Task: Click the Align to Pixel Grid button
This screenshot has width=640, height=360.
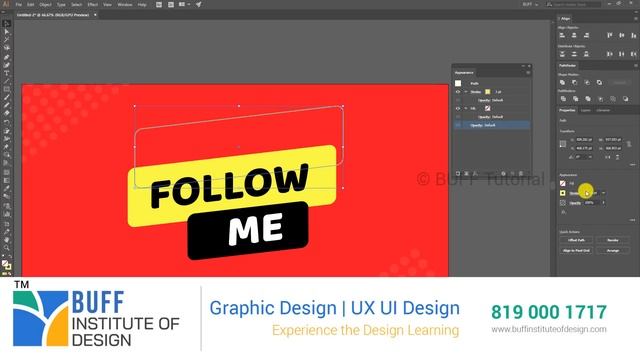Action: tap(576, 250)
